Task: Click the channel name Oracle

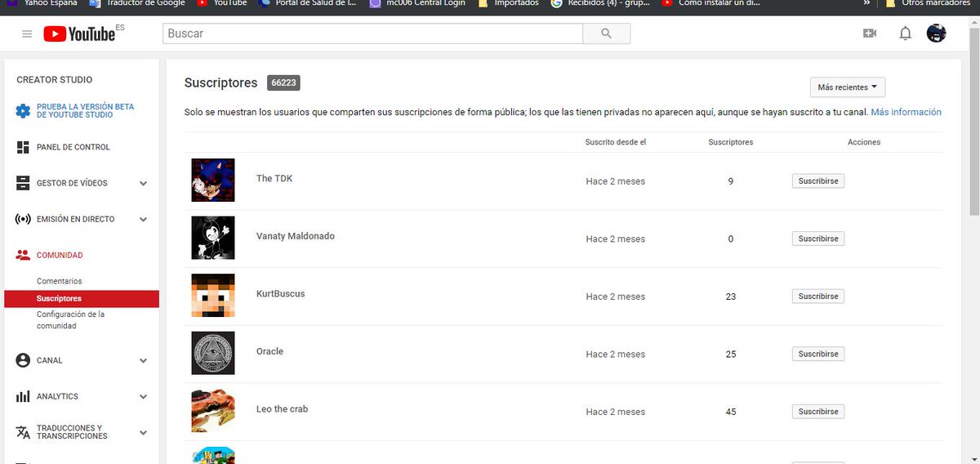Action: click(269, 351)
